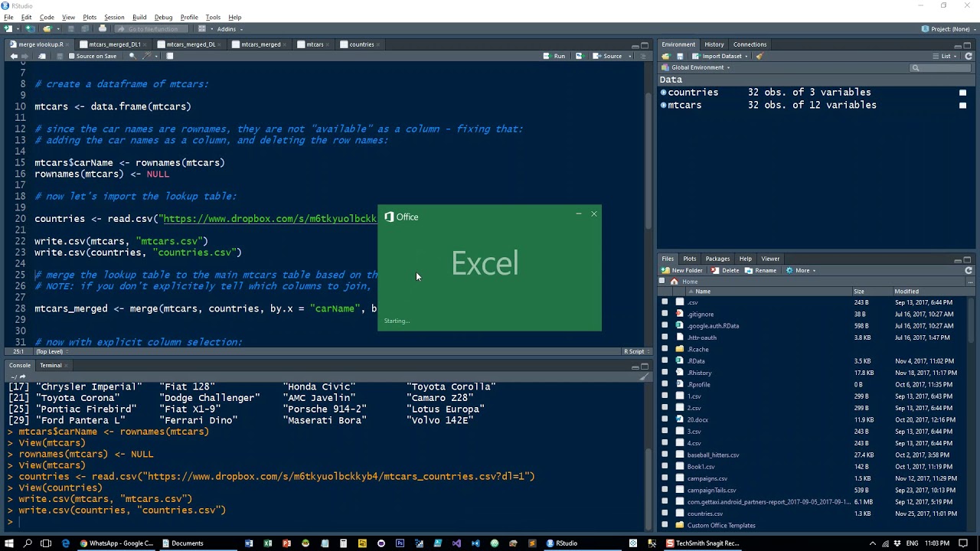Check the box next to campaigns.csv
Screen dimensions: 980x551
[x=665, y=478]
